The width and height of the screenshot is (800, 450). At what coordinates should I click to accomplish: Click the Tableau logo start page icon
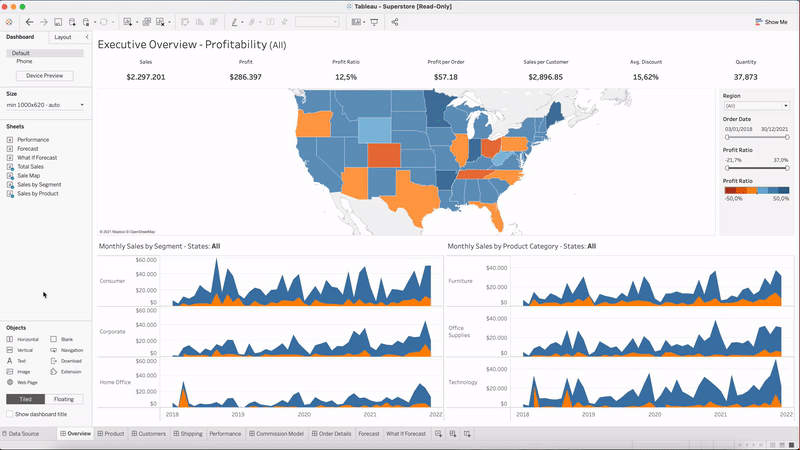tap(9, 22)
